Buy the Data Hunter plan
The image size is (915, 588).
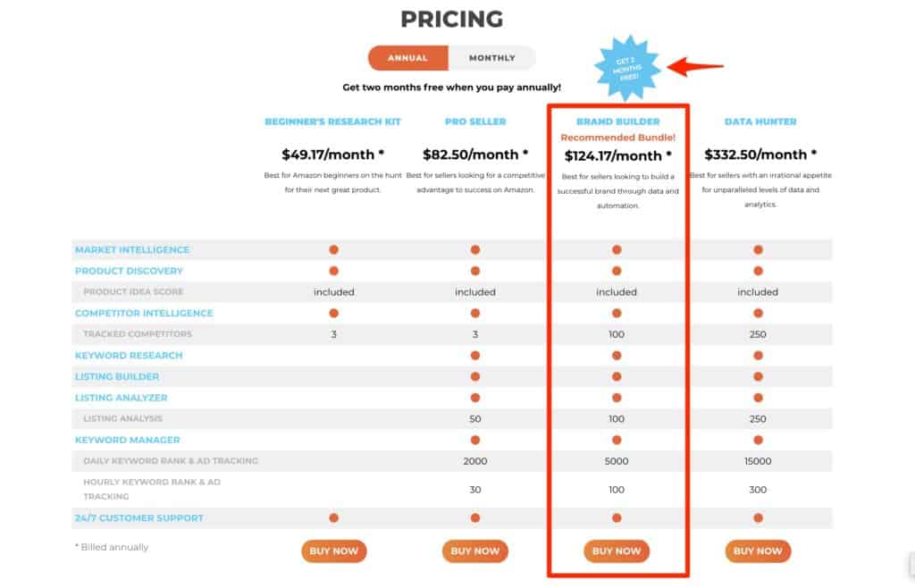click(758, 550)
